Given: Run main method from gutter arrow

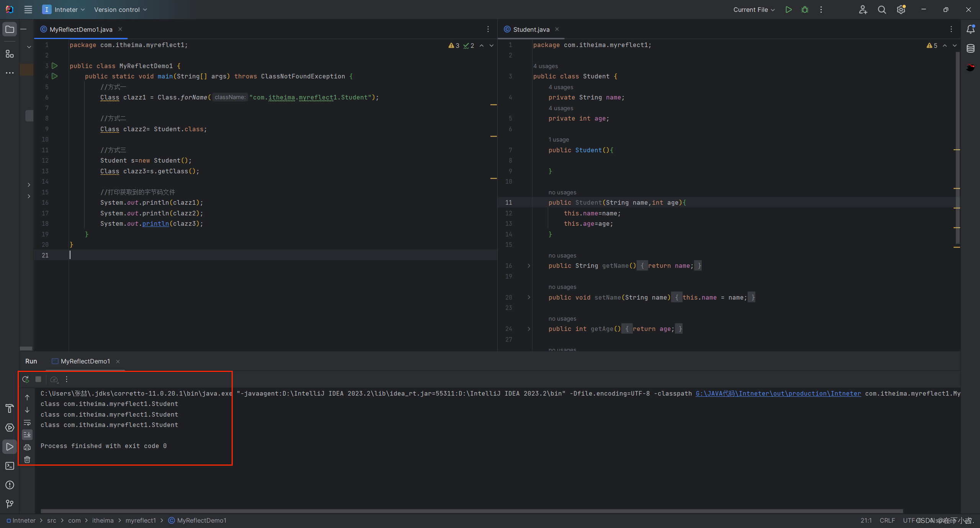Looking at the screenshot, I should click(55, 76).
